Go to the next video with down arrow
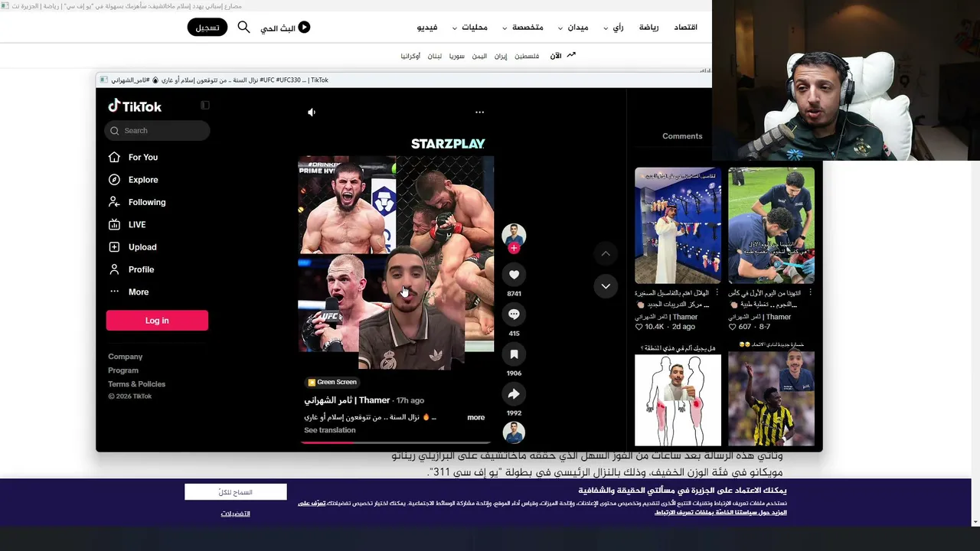The height and width of the screenshot is (551, 980). 606,286
